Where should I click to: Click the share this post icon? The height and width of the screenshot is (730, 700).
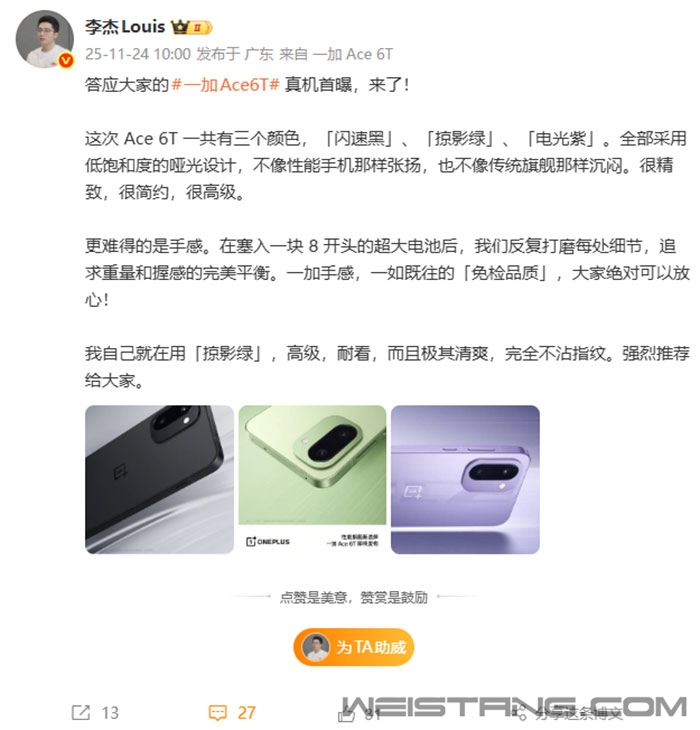coord(519,713)
